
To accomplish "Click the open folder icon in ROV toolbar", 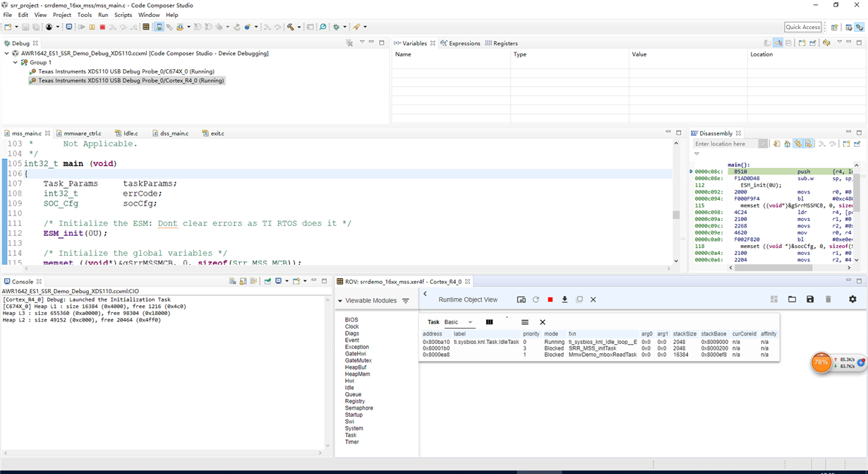I will pos(792,300).
